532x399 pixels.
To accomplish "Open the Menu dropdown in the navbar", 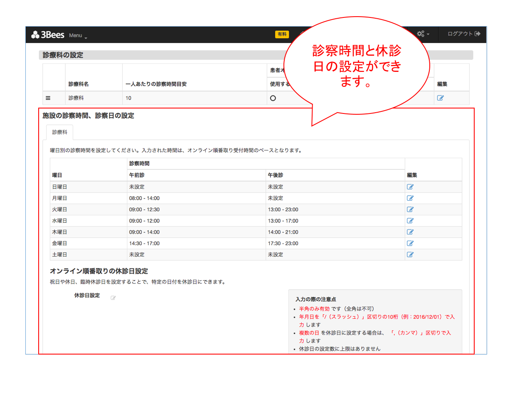I will [78, 36].
